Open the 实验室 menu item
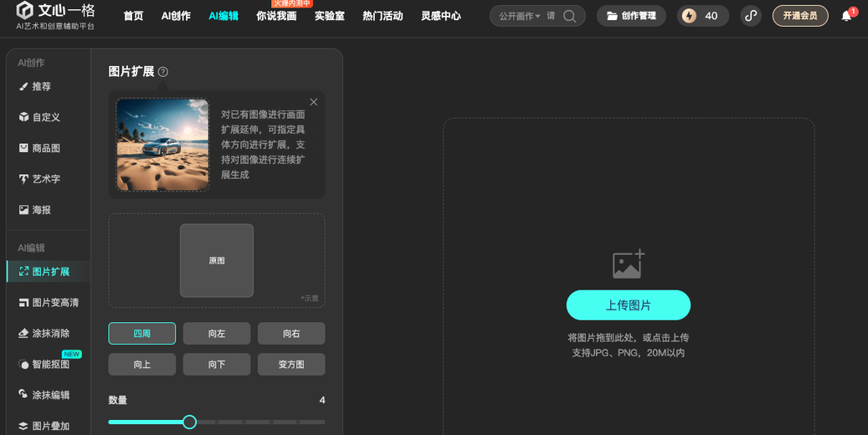The height and width of the screenshot is (435, 868). click(x=330, y=16)
